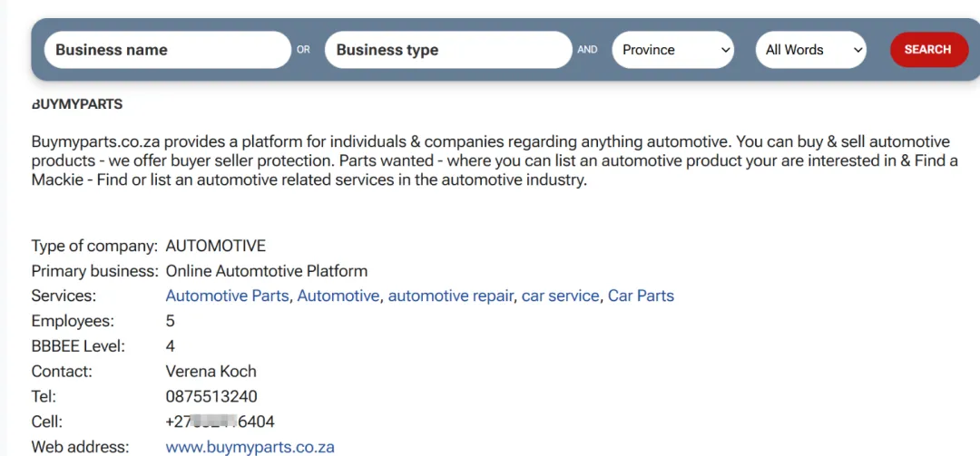Click the contact name Verena Koch
This screenshot has height=456, width=980.
[211, 371]
